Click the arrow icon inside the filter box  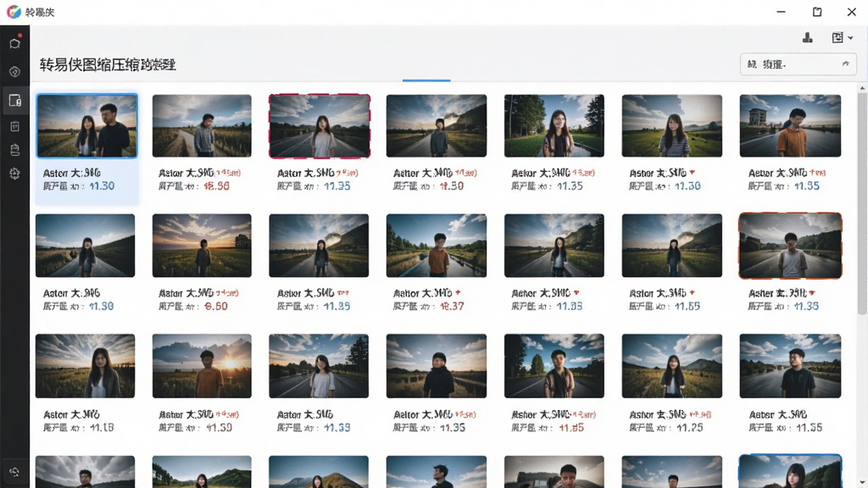845,64
